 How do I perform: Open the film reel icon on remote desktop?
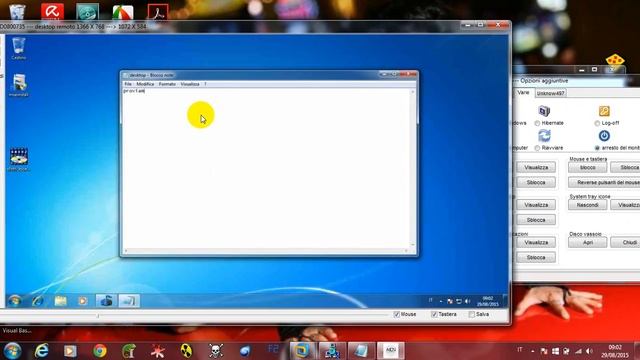coord(19,159)
